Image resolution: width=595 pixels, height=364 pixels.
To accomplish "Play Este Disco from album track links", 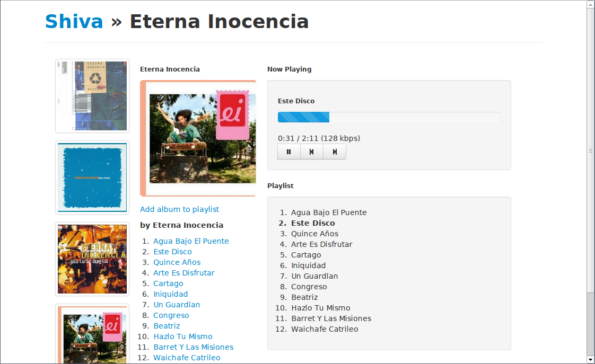I will [172, 252].
